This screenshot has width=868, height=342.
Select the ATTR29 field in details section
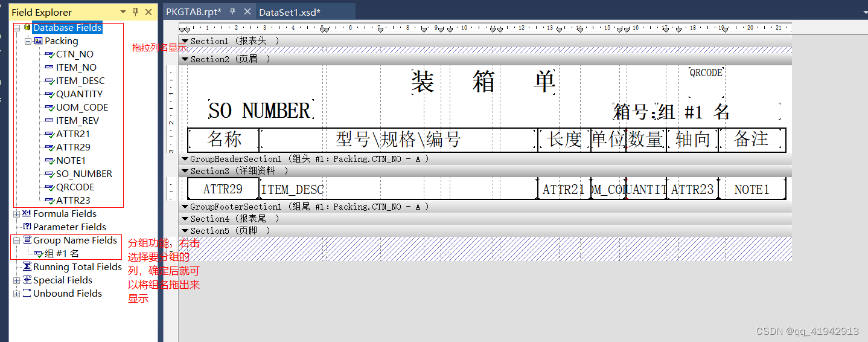(223, 189)
